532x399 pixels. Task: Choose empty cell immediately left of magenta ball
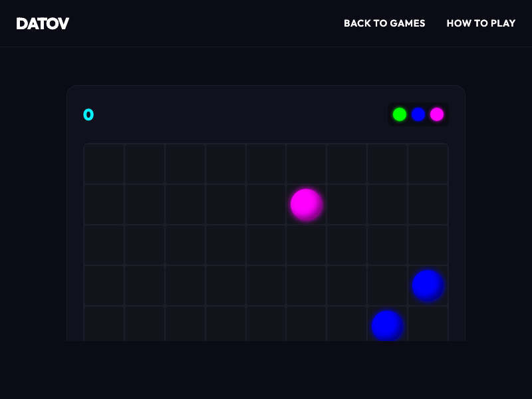tap(266, 204)
